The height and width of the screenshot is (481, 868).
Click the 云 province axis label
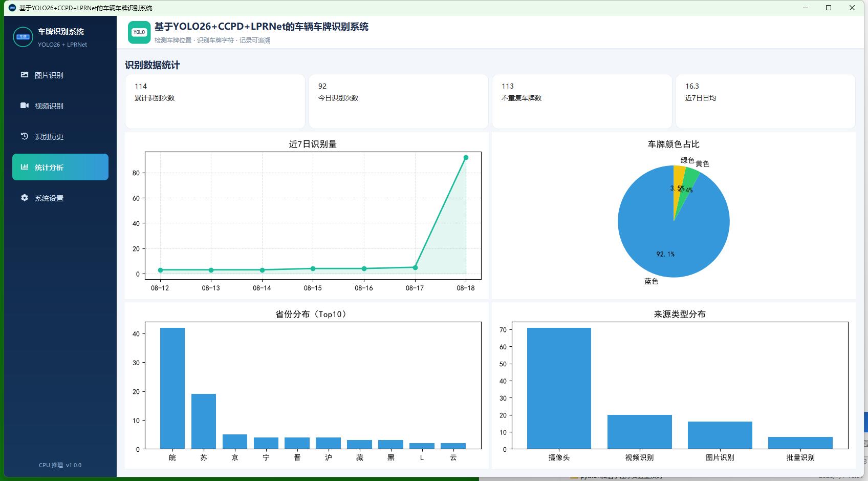point(453,457)
